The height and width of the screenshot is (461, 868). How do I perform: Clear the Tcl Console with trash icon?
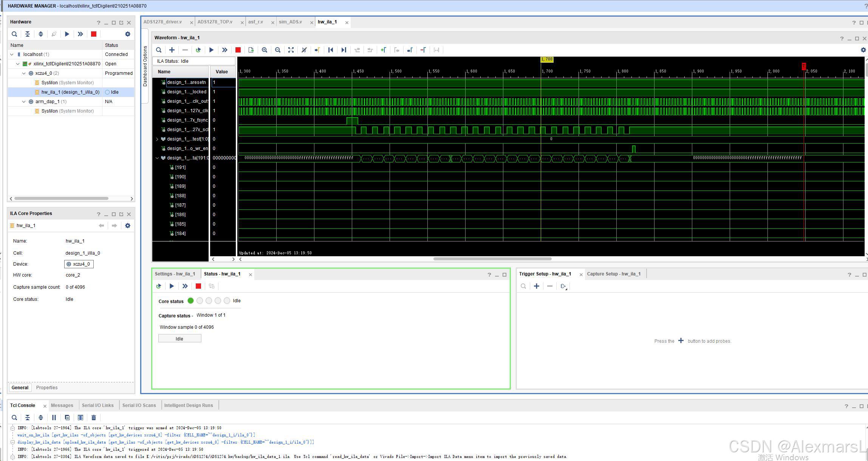coord(94,418)
